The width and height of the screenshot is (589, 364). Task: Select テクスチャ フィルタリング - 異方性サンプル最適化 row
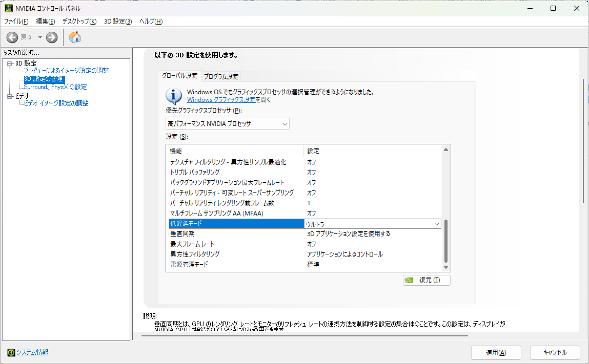pyautogui.click(x=304, y=162)
